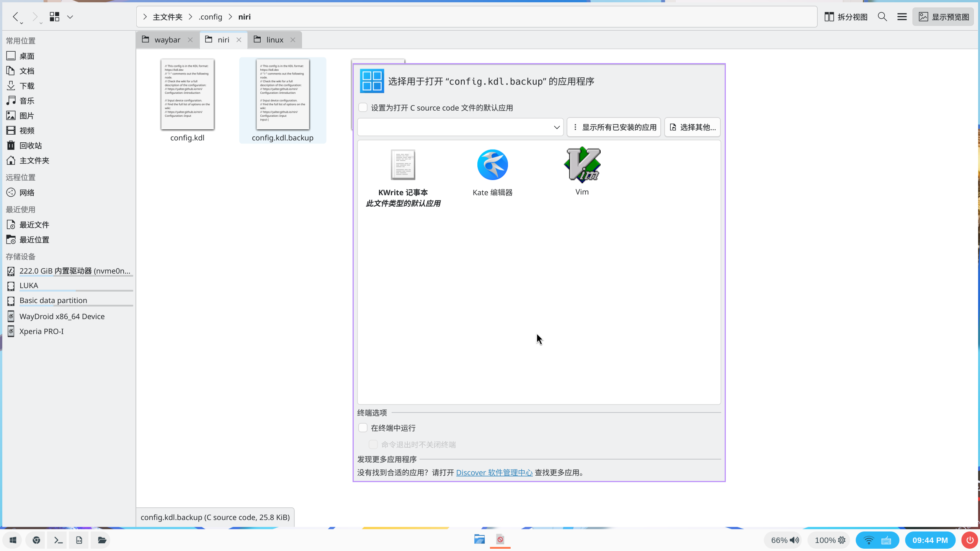The height and width of the screenshot is (551, 980).
Task: Expand the application name combo box
Action: pyautogui.click(x=557, y=127)
